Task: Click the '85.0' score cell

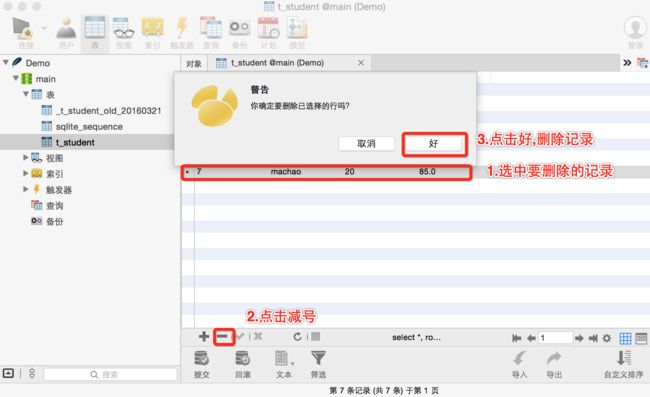Action: point(427,172)
